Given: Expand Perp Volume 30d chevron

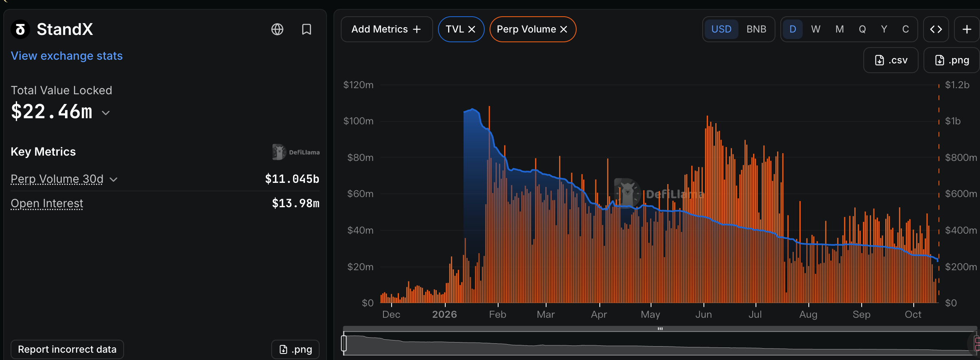Looking at the screenshot, I should click(114, 180).
